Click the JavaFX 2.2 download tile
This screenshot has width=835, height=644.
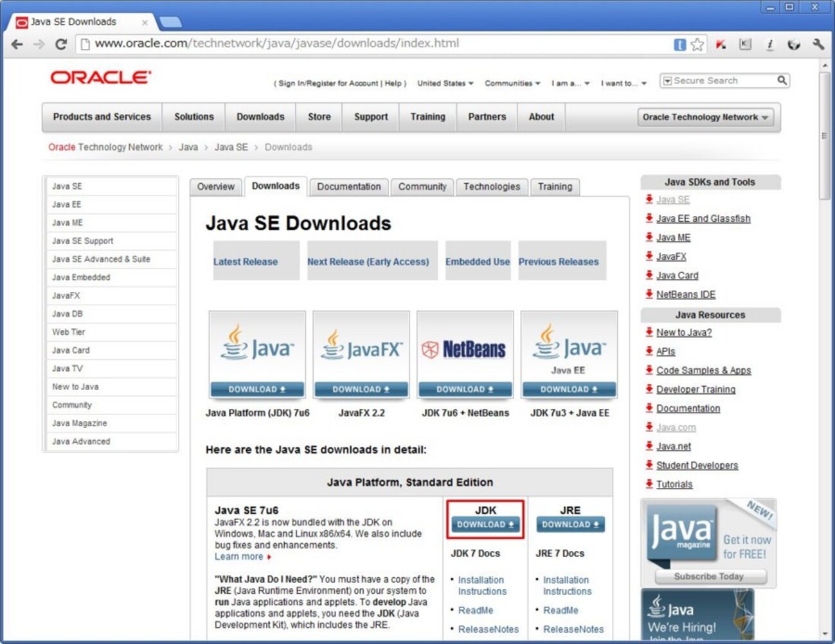(x=361, y=354)
